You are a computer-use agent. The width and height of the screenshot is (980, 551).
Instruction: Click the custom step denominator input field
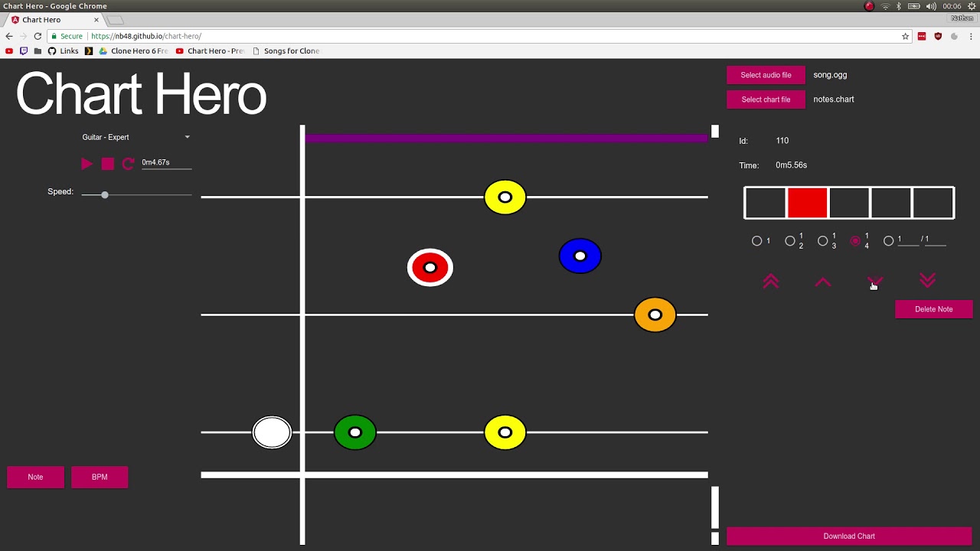936,240
